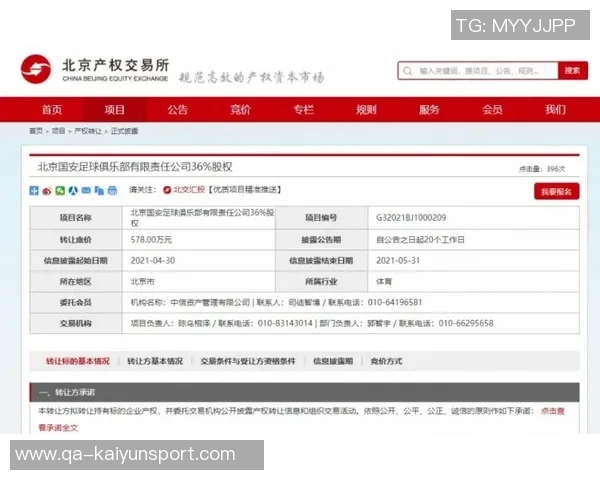Click the magnifier icon in search box
600x480 pixels.
pyautogui.click(x=408, y=71)
